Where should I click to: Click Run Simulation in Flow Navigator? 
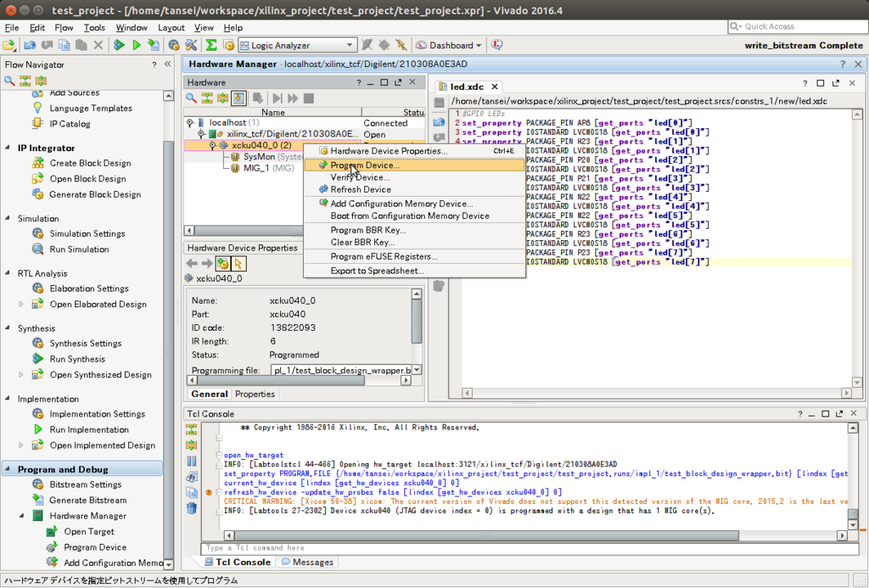pyautogui.click(x=79, y=249)
